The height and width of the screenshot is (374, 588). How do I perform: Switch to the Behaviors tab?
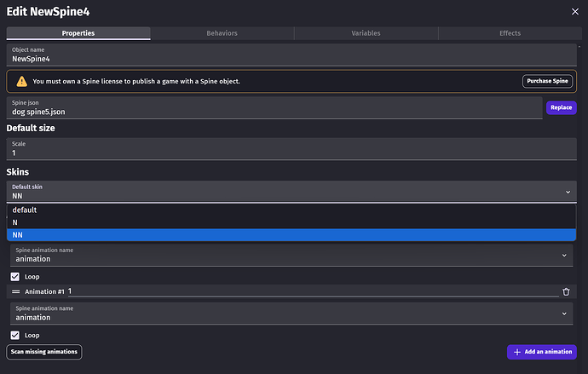click(222, 33)
